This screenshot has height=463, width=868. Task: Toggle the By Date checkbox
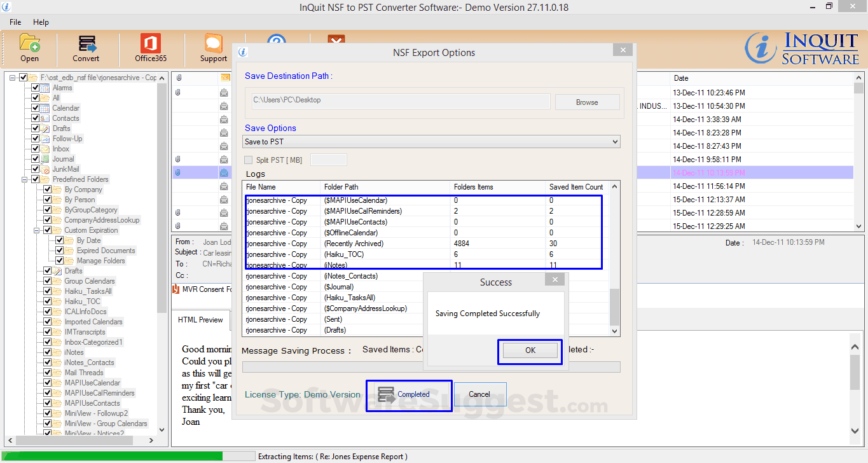coord(59,240)
